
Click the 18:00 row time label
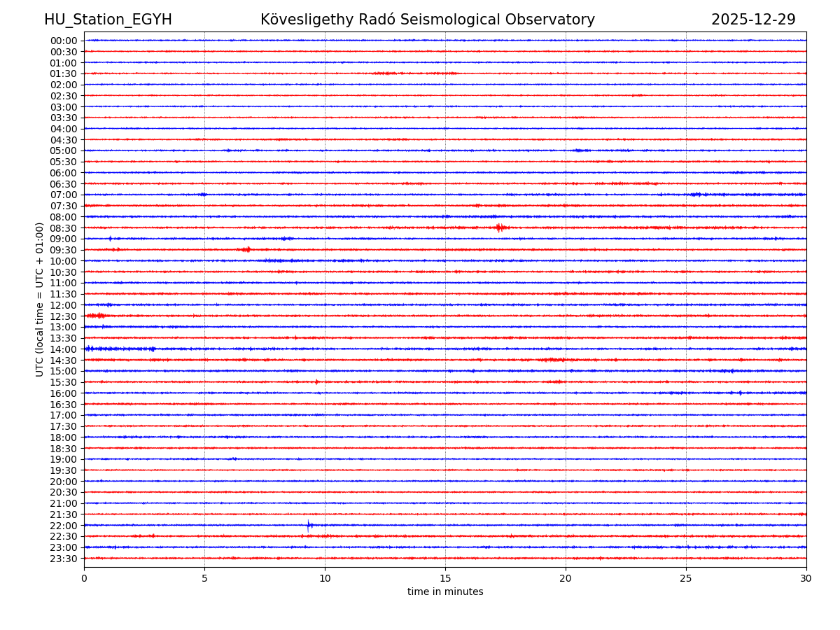pyautogui.click(x=63, y=437)
